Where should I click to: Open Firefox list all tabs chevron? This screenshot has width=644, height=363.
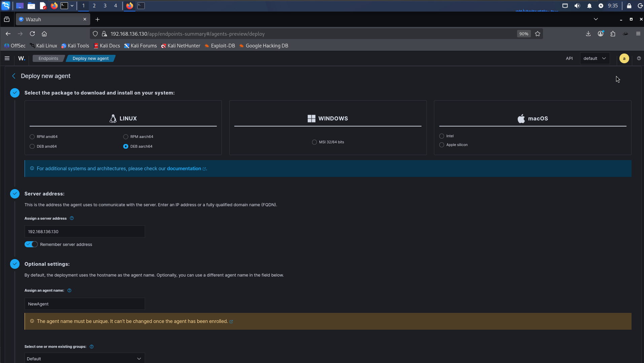click(596, 19)
